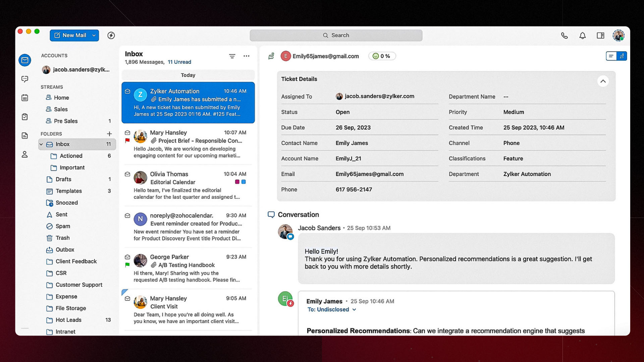Click the phone call icon in top bar
644x362 pixels.
coord(565,36)
